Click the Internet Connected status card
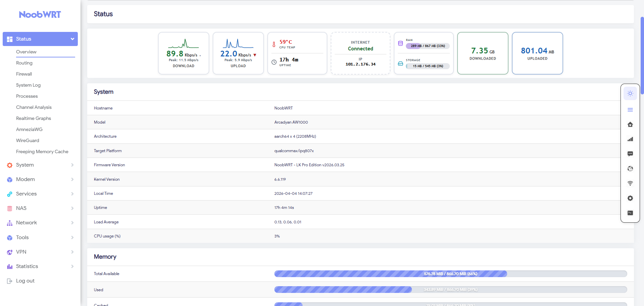 (361, 53)
